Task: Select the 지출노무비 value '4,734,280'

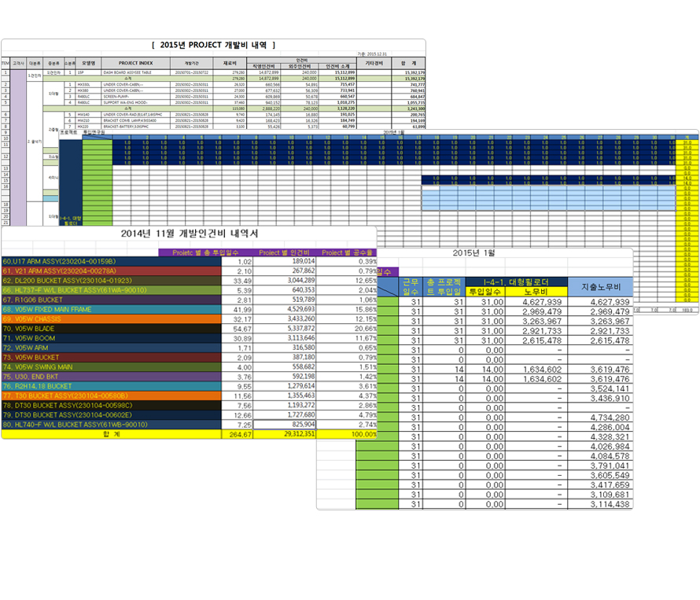Action: 600,418
